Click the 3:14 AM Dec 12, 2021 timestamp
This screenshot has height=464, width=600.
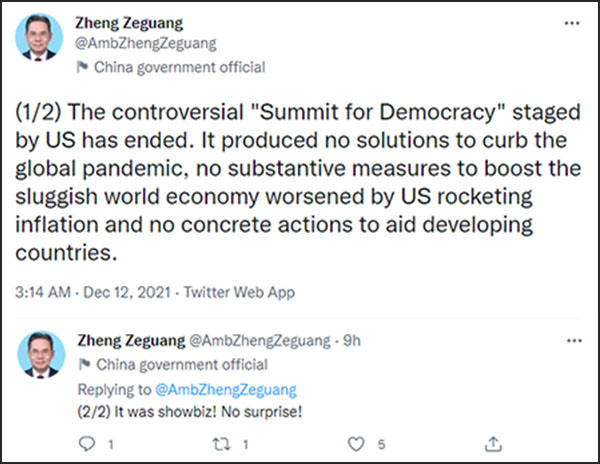click(93, 292)
